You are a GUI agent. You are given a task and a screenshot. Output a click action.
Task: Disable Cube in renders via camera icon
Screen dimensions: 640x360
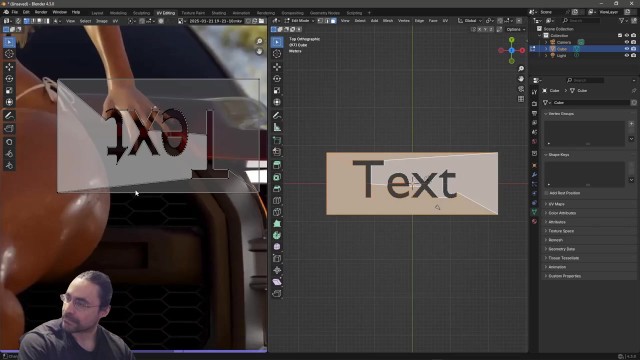pyautogui.click(x=633, y=49)
